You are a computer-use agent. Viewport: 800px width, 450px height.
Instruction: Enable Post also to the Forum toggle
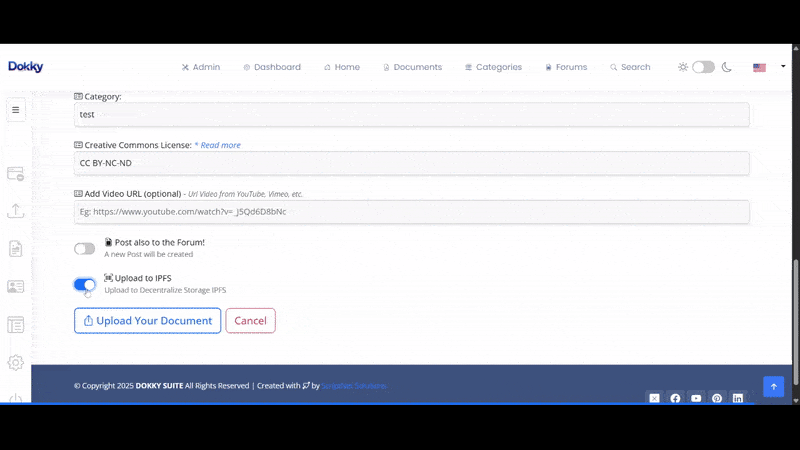85,248
